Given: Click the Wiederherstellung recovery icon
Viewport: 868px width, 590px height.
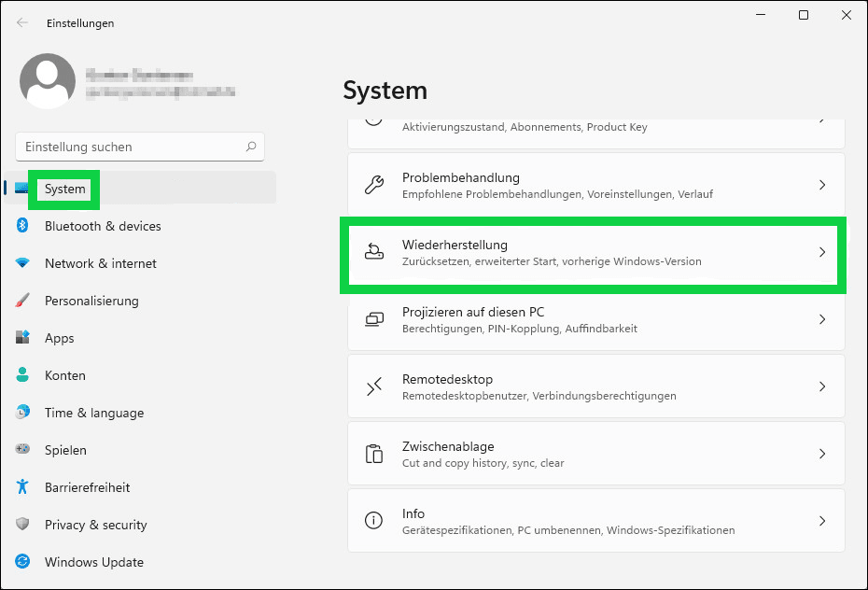Looking at the screenshot, I should 374,252.
